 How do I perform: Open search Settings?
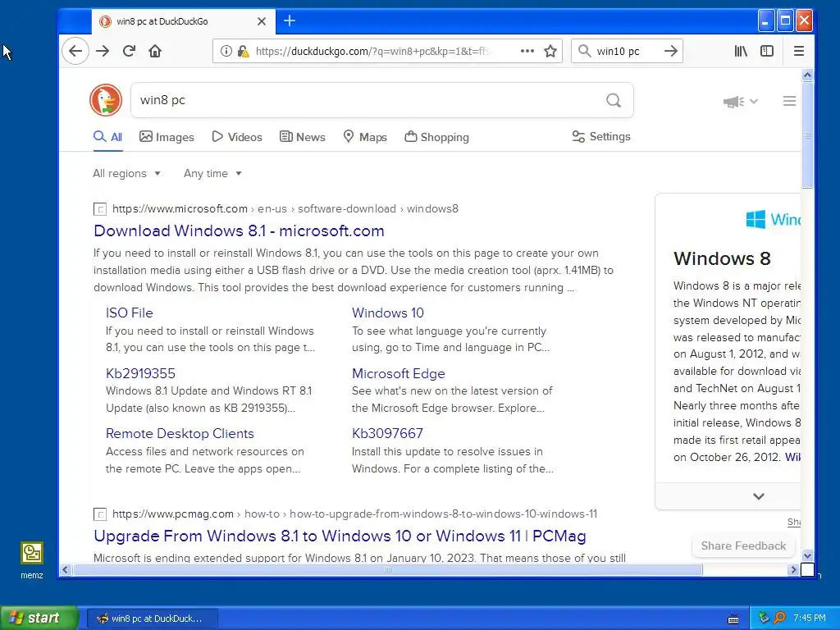pos(601,137)
